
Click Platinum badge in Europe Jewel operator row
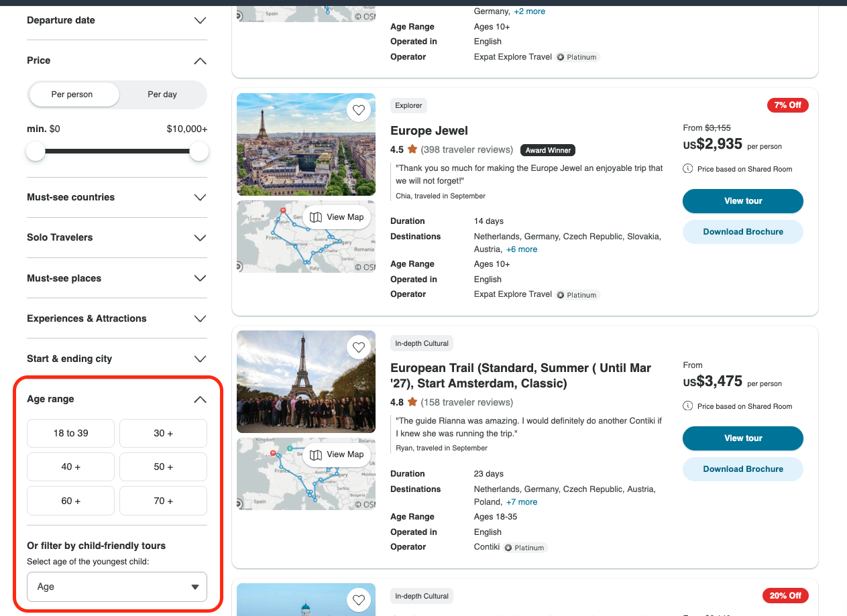tap(577, 295)
